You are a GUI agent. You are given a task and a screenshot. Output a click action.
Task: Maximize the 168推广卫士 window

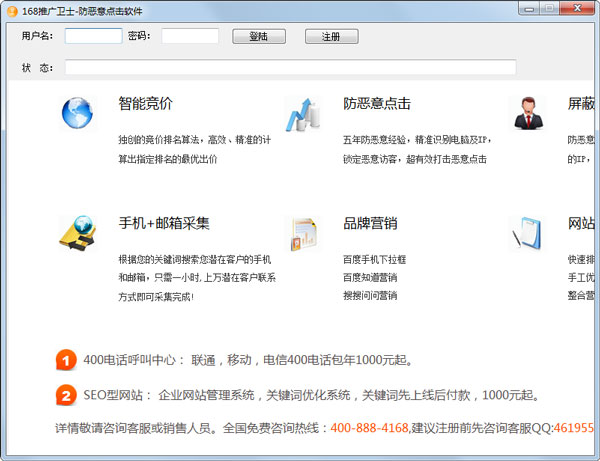tap(549, 9)
